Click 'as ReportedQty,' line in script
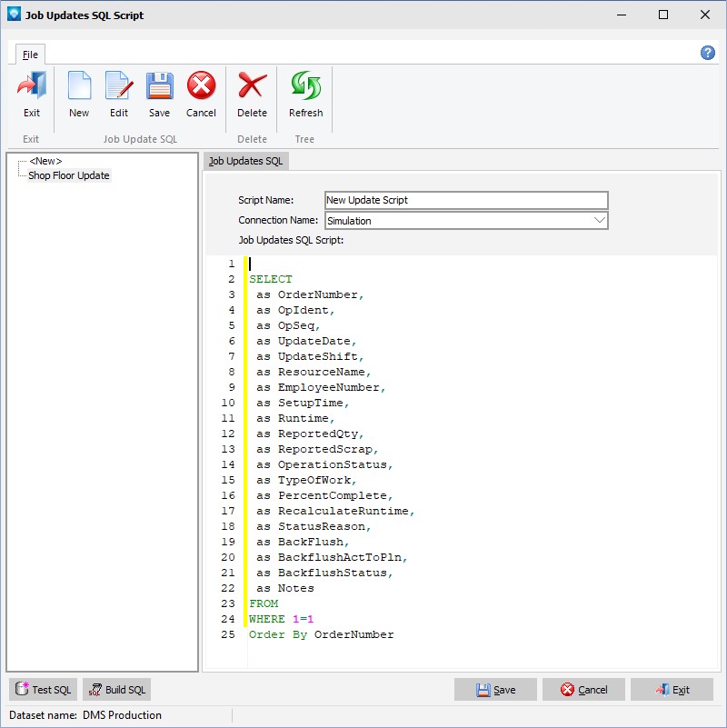This screenshot has height=728, width=727. coord(310,434)
